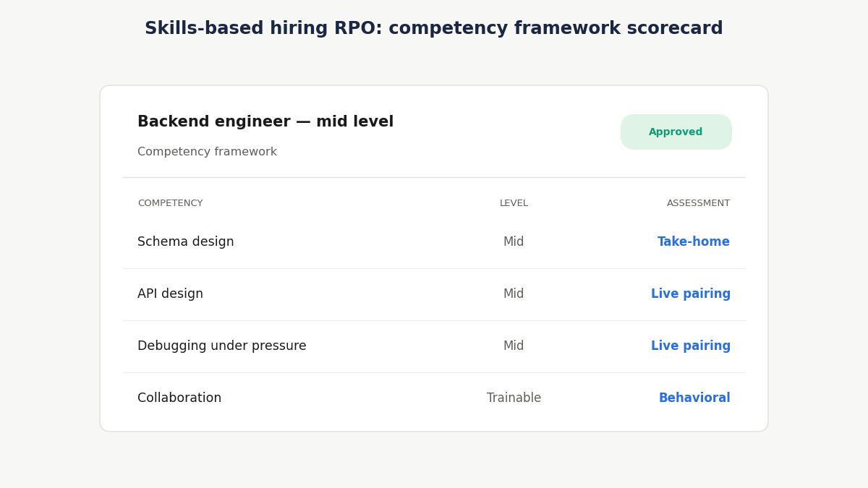Select the Collaboration competency
868x488 pixels.
179,398
